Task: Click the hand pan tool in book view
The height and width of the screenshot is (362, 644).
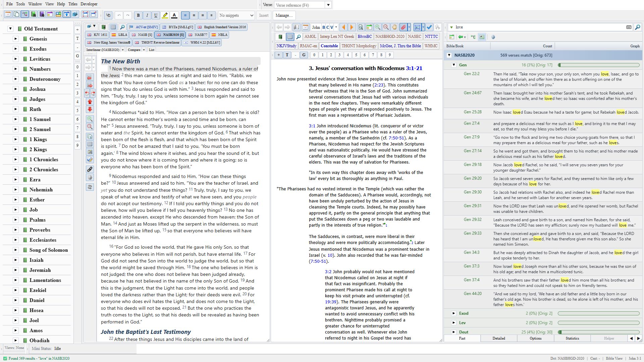Action: 394,27
